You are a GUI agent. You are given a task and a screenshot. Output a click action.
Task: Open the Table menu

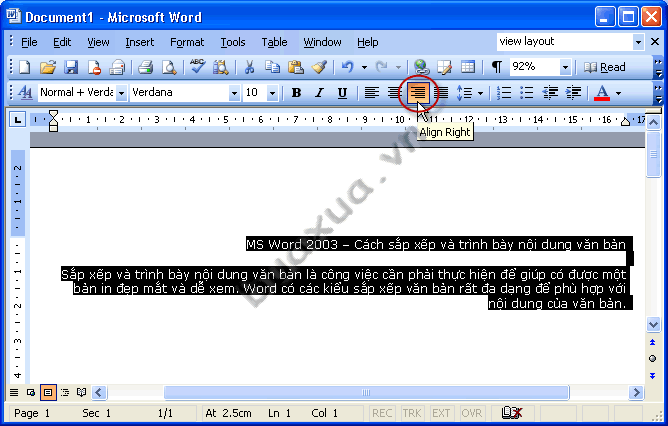274,42
